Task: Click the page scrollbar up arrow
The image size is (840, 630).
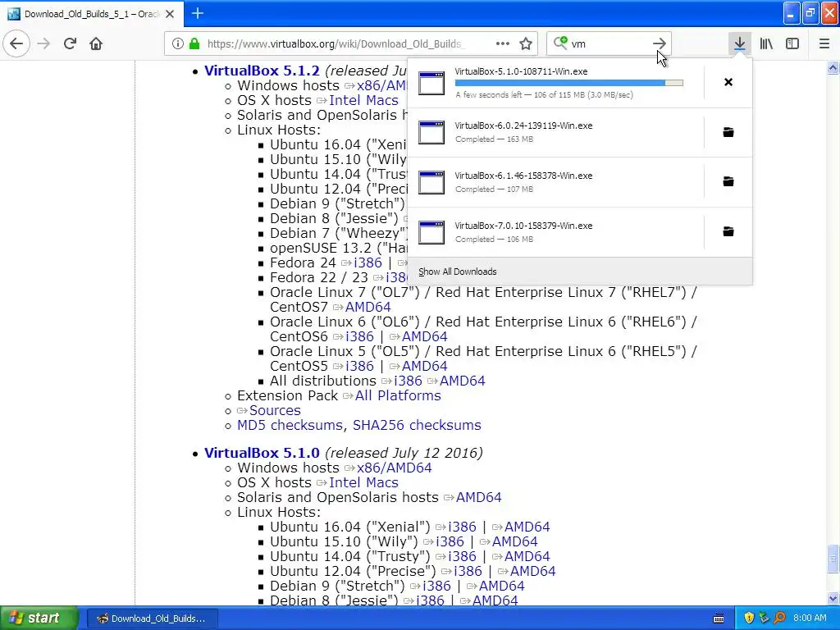Action: 833,67
